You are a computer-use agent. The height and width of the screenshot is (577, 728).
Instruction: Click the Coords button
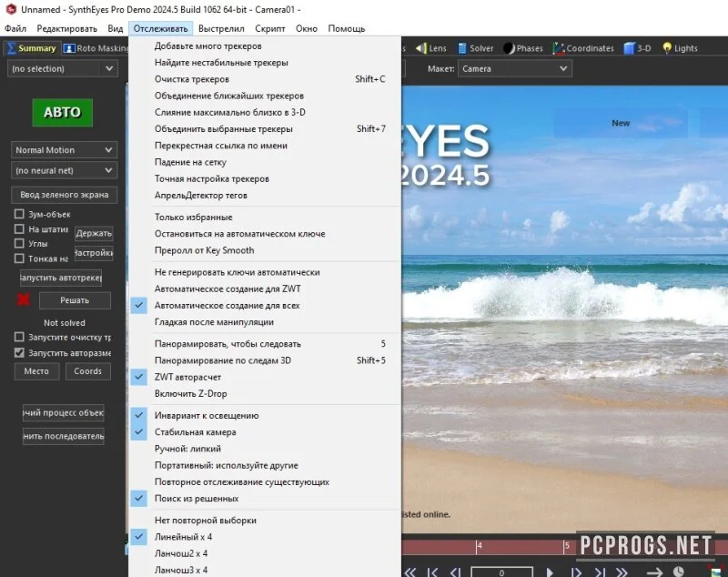pyautogui.click(x=87, y=371)
